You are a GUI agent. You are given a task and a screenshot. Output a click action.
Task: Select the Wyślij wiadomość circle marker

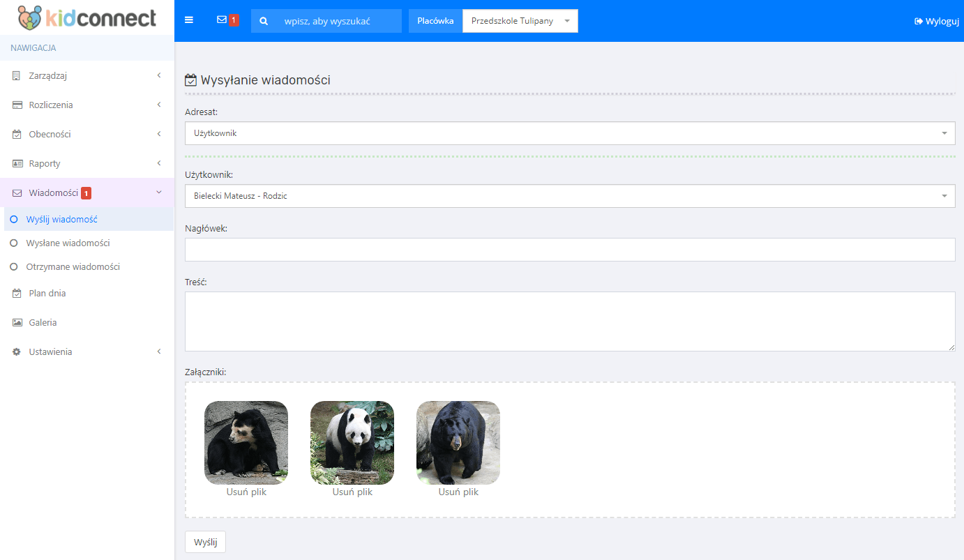(x=13, y=219)
